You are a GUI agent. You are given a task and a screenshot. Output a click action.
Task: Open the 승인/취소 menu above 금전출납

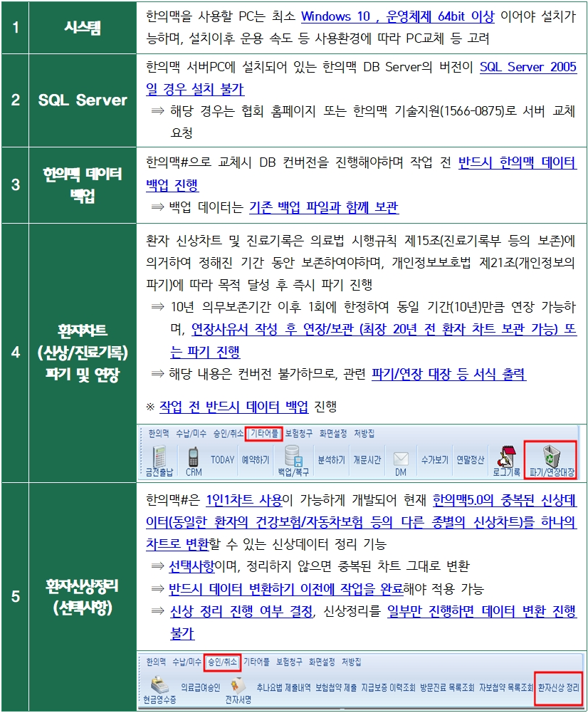228,433
